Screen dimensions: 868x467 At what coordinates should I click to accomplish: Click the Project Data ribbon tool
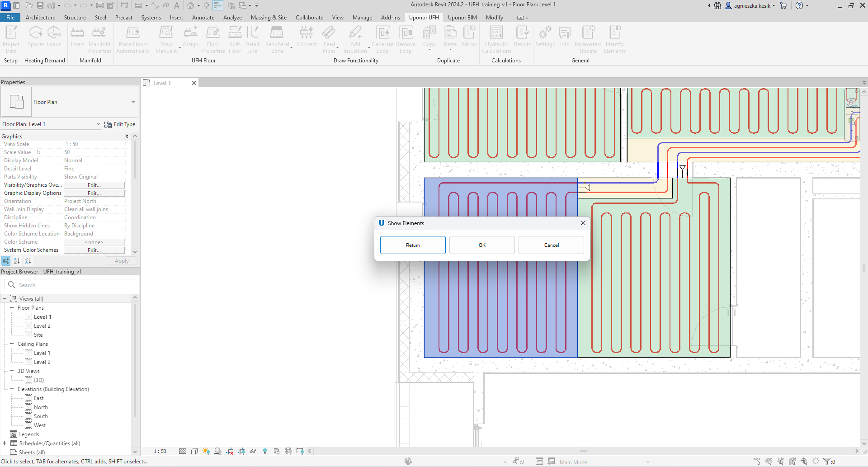coord(11,40)
